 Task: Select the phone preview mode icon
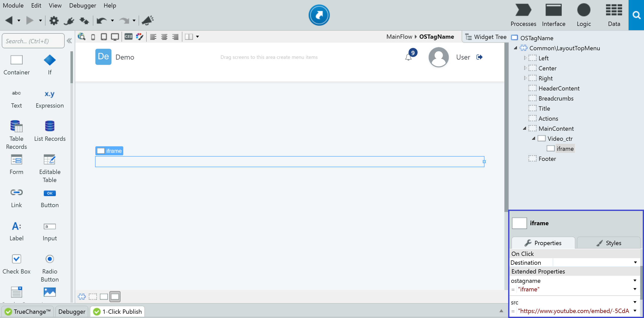tap(93, 37)
